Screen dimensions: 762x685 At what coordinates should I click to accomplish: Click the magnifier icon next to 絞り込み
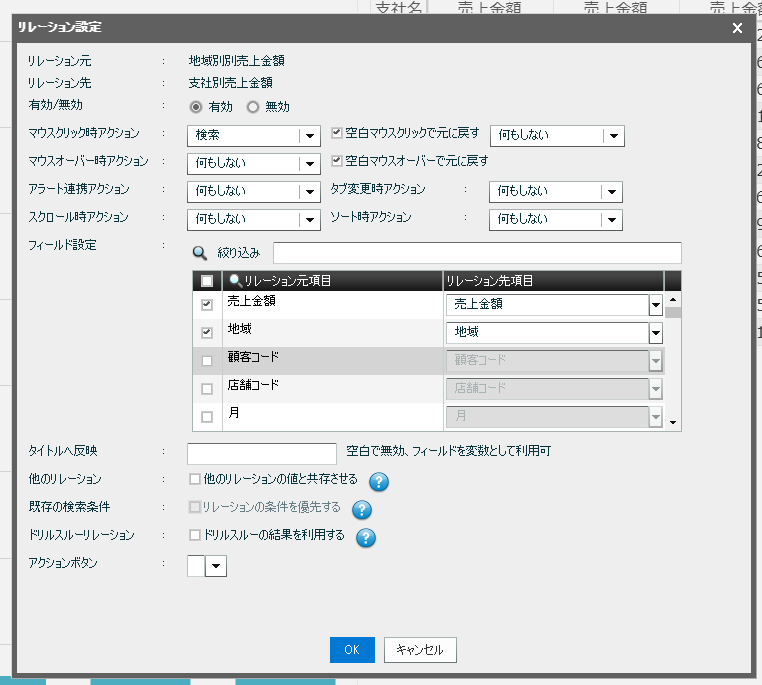coord(200,253)
